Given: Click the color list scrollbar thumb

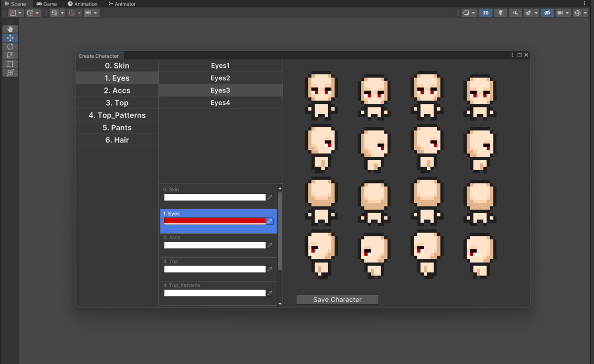Looking at the screenshot, I should tap(280, 231).
